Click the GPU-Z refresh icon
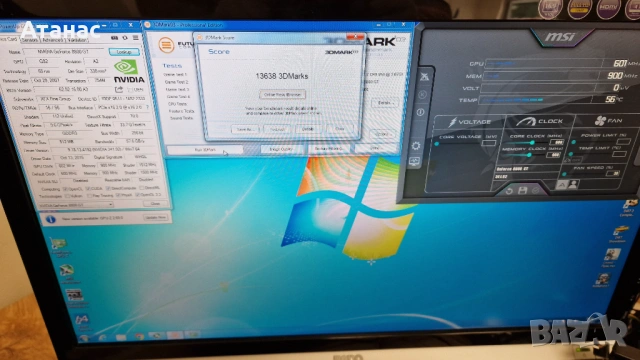This screenshot has width=640, height=360. tap(125, 38)
